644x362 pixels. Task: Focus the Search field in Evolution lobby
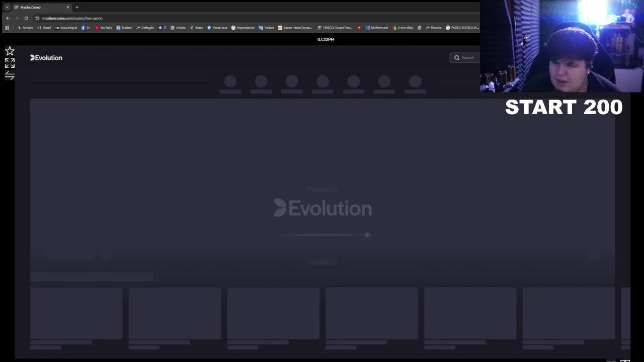tap(465, 58)
